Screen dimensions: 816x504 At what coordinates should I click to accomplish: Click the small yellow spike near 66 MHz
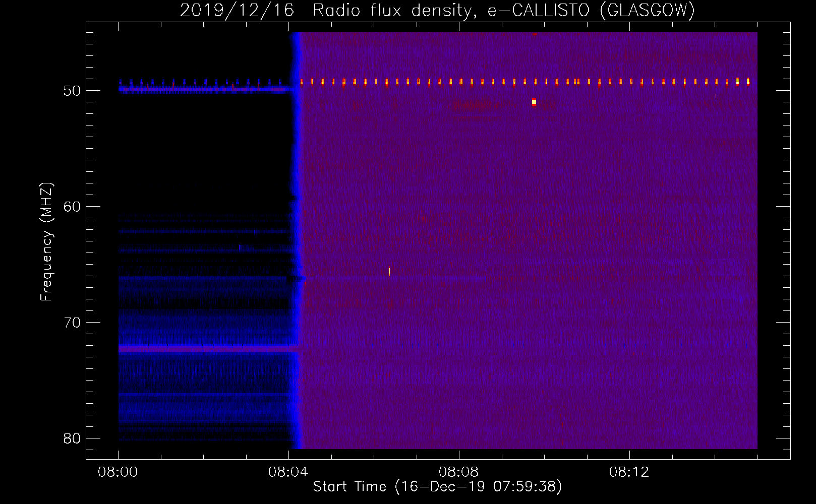(x=390, y=271)
